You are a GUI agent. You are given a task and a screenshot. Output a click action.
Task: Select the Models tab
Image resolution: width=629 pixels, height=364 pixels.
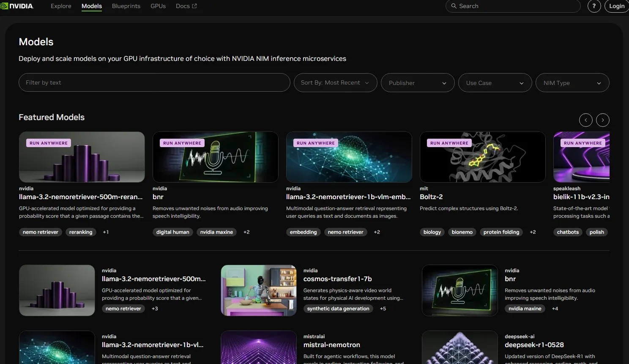[x=92, y=6]
